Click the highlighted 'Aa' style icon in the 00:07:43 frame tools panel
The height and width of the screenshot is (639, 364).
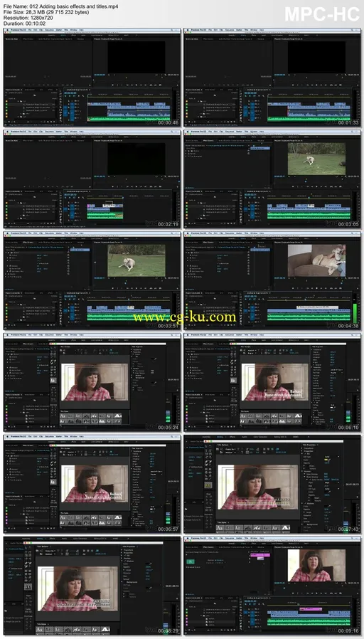click(x=208, y=485)
